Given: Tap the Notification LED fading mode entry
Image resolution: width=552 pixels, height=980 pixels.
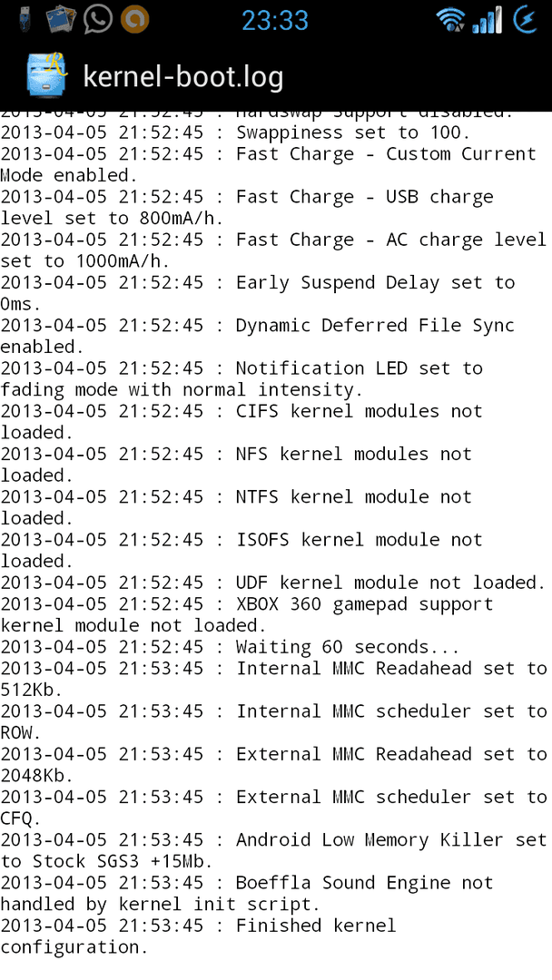Looking at the screenshot, I should point(241,378).
